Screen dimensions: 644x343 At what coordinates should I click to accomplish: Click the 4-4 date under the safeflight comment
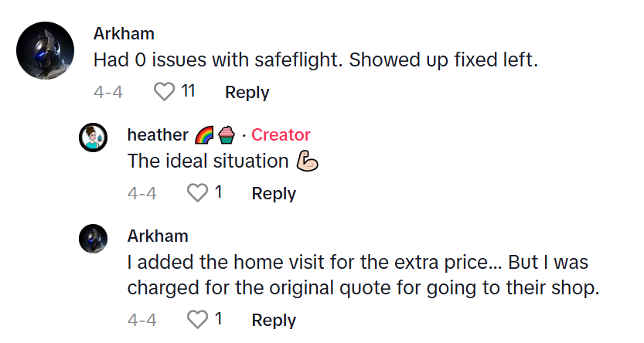point(108,93)
